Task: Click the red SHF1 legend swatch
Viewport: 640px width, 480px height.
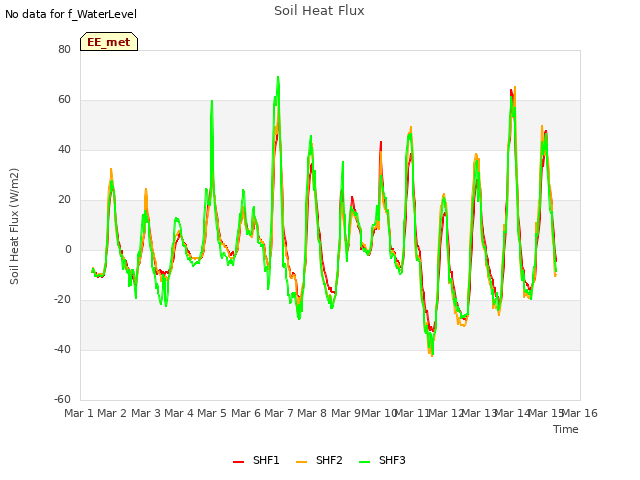Action: (238, 462)
